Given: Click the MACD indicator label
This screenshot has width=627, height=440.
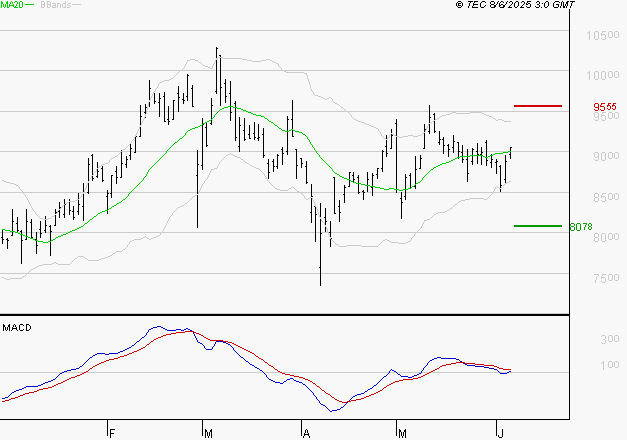Looking at the screenshot, I should tap(17, 328).
